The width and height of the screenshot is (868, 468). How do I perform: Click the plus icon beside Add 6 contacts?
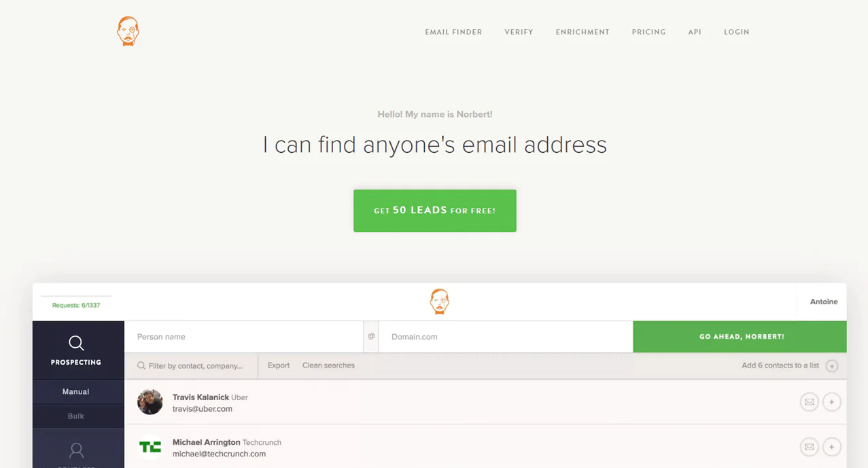point(831,366)
